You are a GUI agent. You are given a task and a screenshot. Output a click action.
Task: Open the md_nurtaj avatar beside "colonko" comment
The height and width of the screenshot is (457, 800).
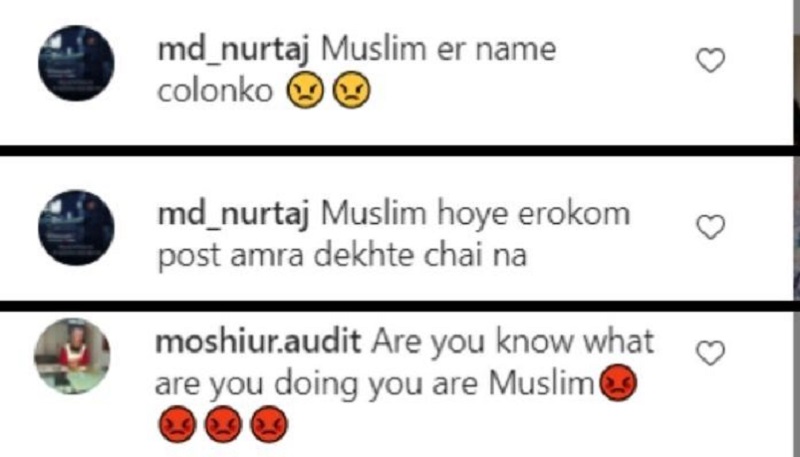coord(77,63)
